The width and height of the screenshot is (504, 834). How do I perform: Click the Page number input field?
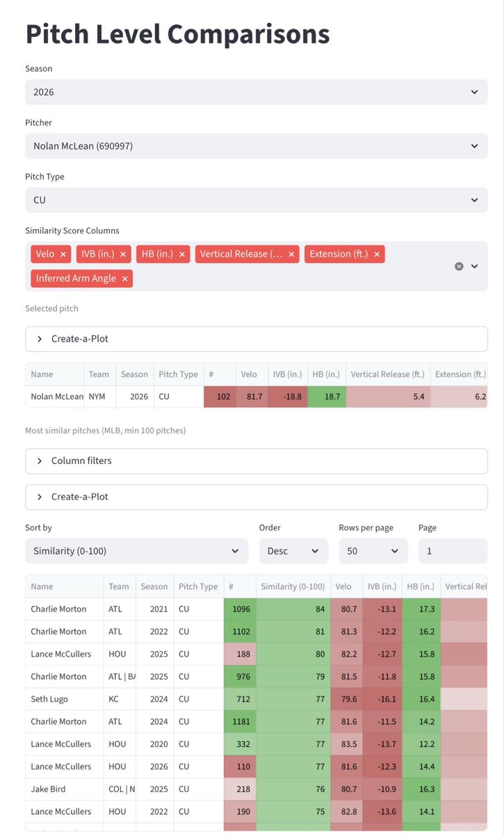(x=453, y=551)
